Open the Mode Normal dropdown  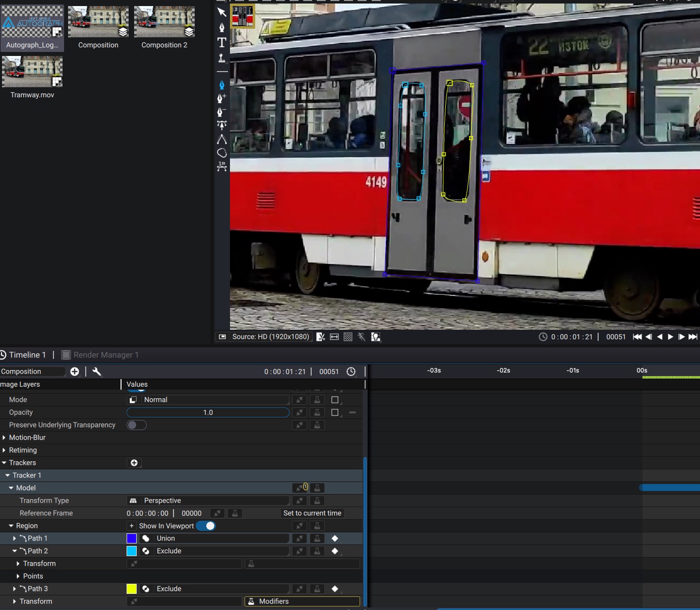208,400
